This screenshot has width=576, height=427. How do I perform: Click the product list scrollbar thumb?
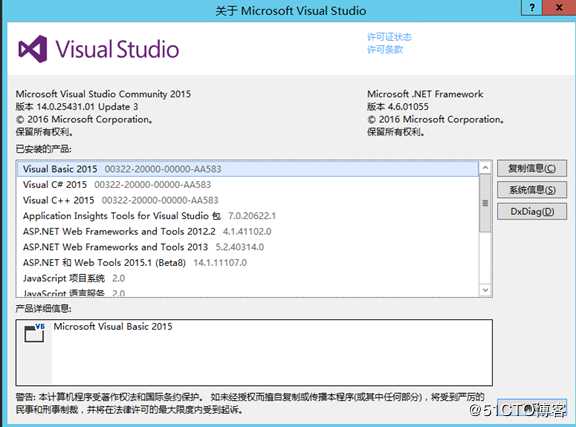point(485,203)
